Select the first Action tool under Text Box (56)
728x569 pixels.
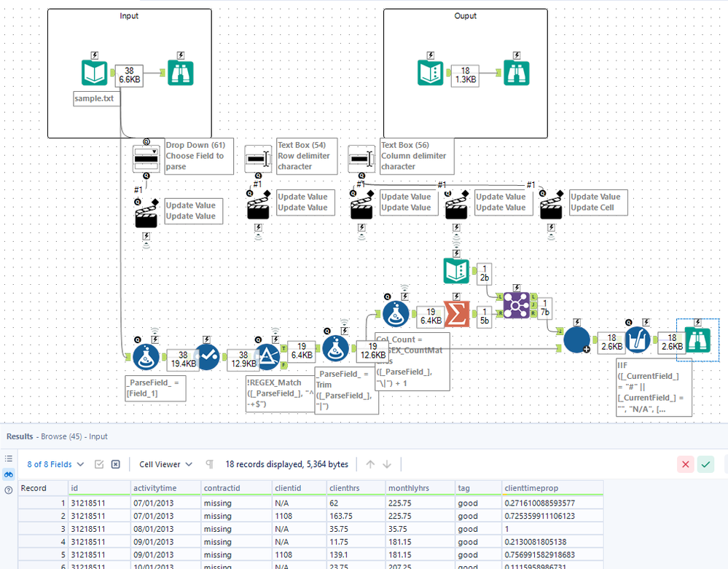[x=361, y=205]
